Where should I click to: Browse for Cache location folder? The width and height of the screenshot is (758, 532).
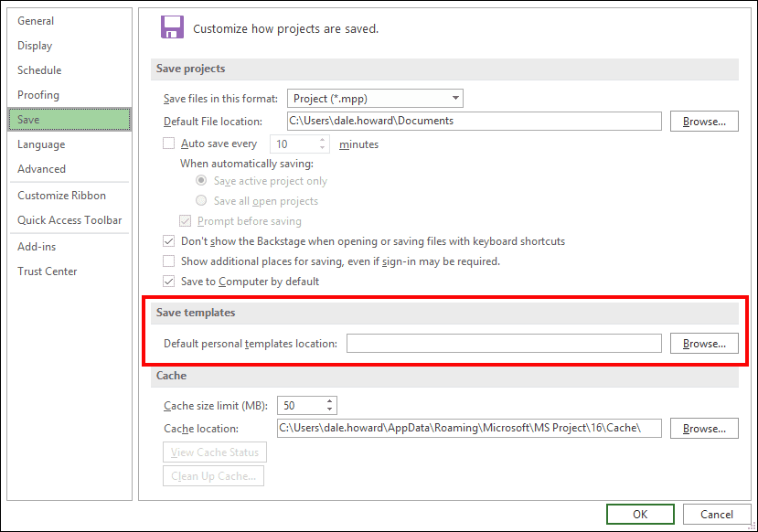pos(704,429)
